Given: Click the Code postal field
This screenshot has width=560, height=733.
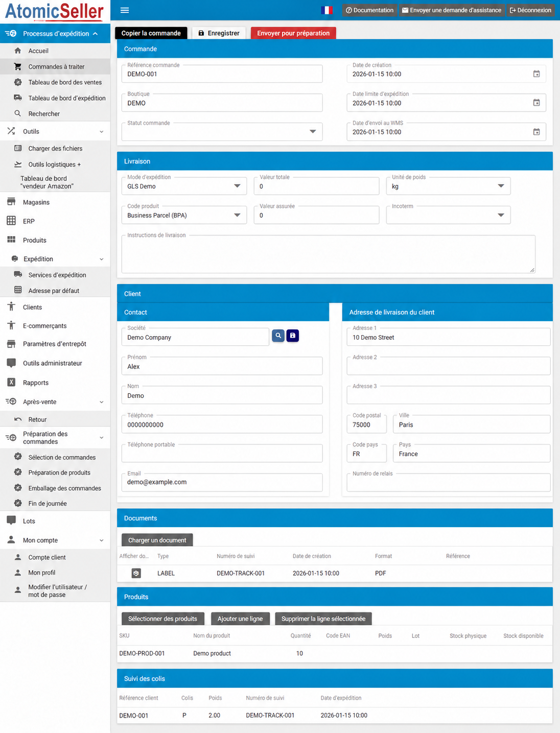Looking at the screenshot, I should [x=367, y=424].
